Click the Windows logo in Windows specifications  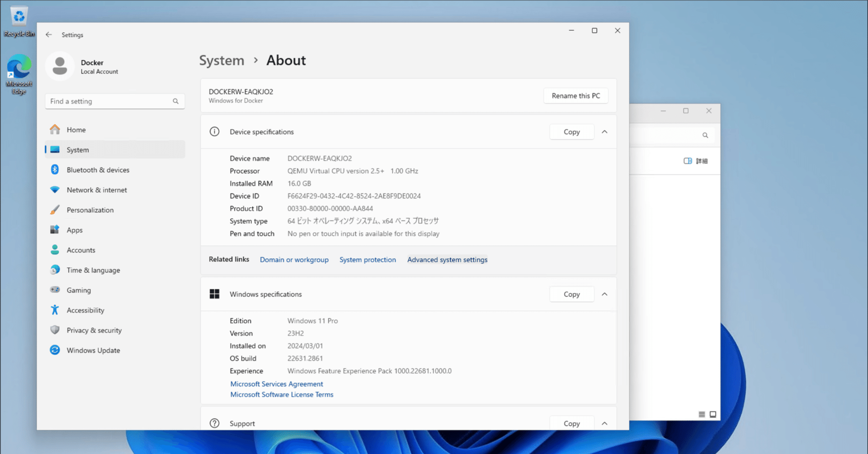pyautogui.click(x=214, y=294)
